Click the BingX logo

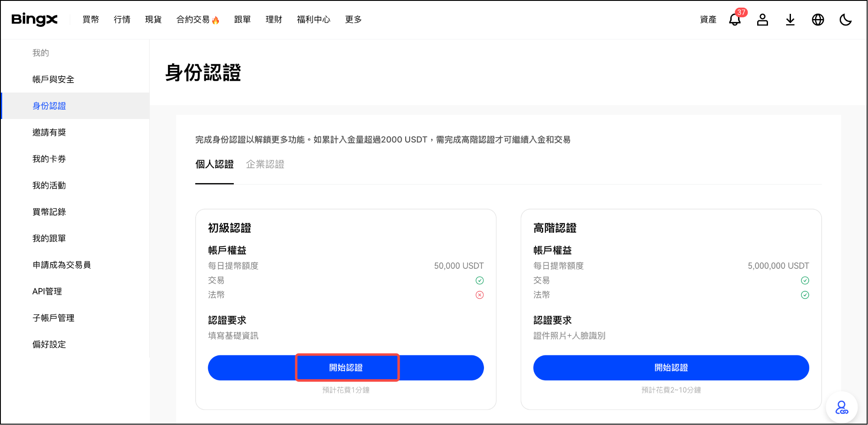pos(34,19)
